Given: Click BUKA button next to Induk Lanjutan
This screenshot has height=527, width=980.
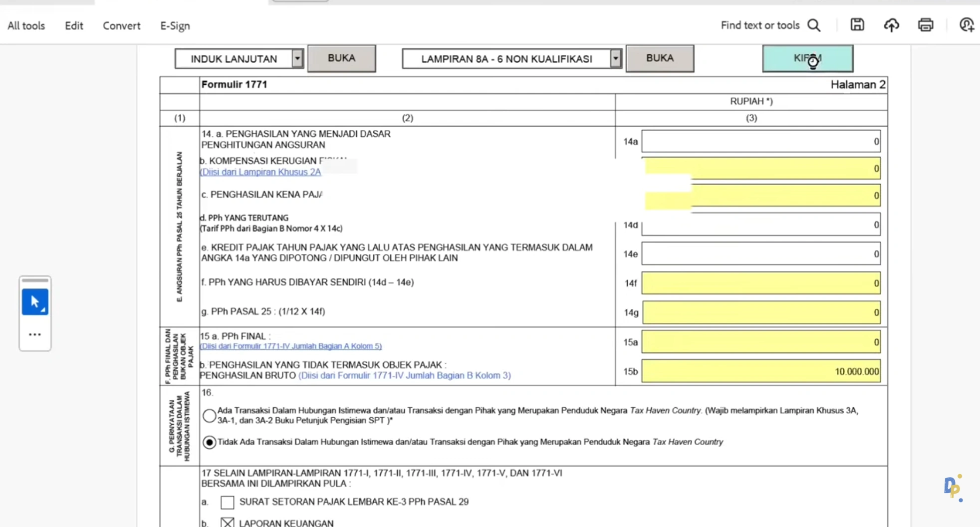Looking at the screenshot, I should (x=342, y=58).
